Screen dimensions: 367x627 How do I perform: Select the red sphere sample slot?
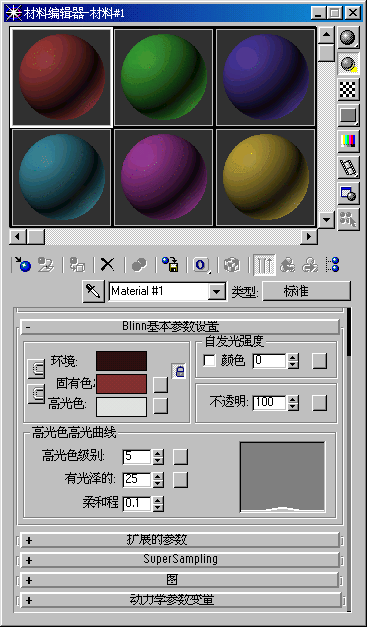click(62, 77)
